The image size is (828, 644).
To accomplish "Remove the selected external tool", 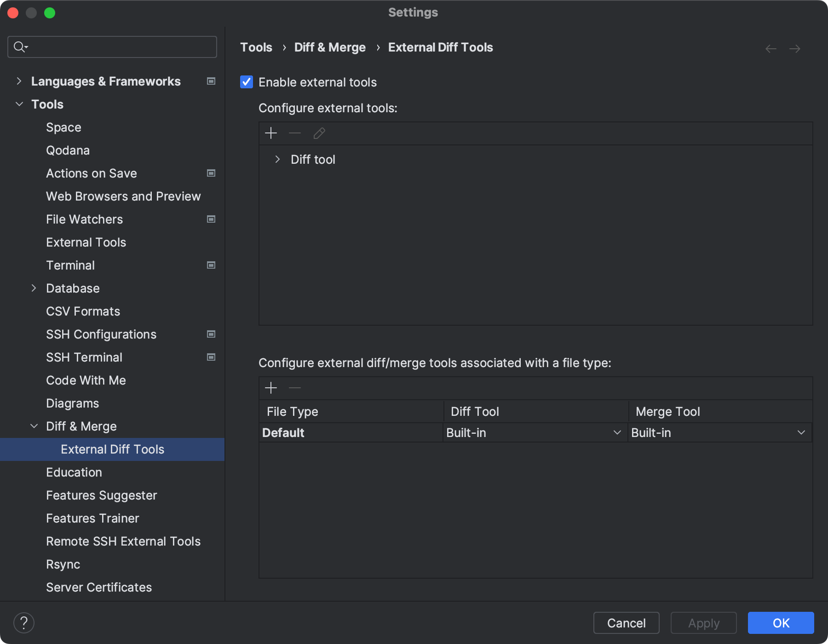I will pyautogui.click(x=294, y=133).
